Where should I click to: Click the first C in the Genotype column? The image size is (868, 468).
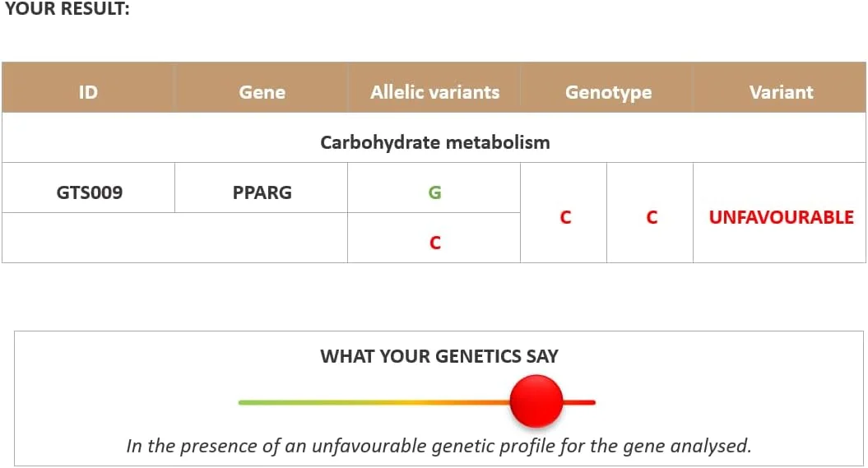(x=564, y=217)
